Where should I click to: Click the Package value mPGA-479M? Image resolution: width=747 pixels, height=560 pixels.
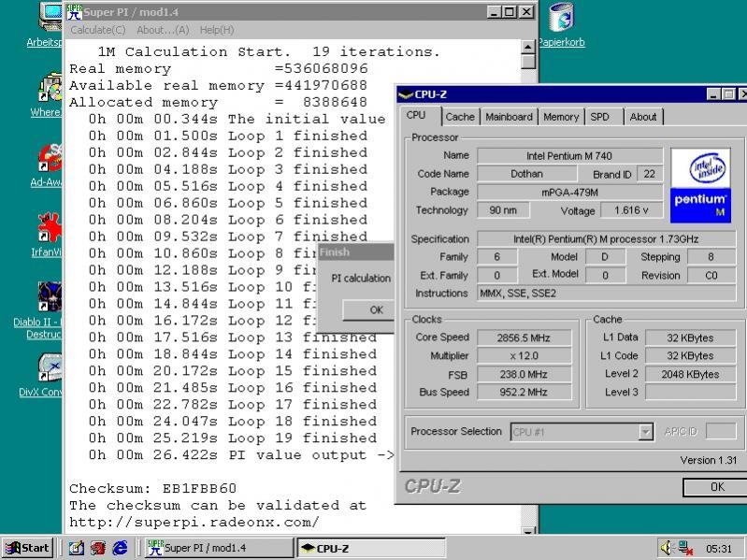pos(569,193)
